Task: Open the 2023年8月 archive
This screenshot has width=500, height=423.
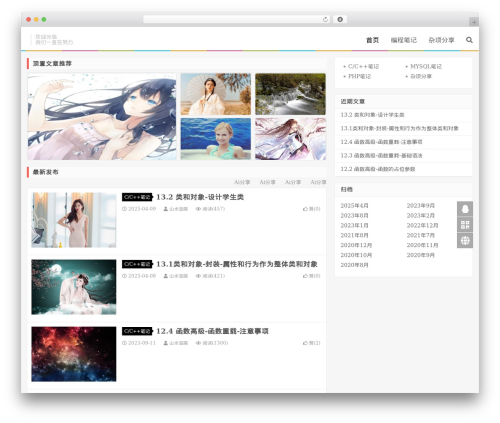Action: (x=354, y=216)
